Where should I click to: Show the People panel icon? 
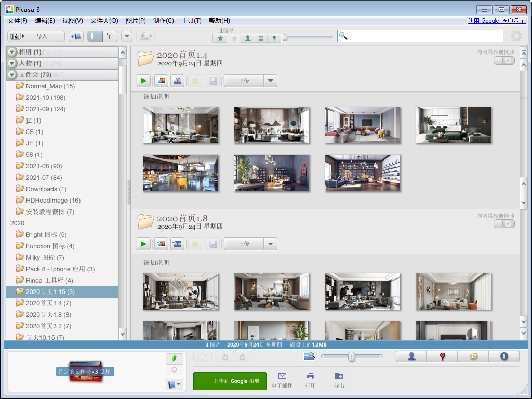411,356
